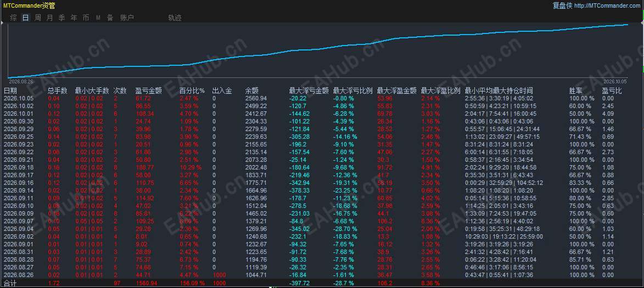Sort by the 日期 column header
Image resolution: width=644 pixels, height=288 pixels.
click(x=10, y=91)
